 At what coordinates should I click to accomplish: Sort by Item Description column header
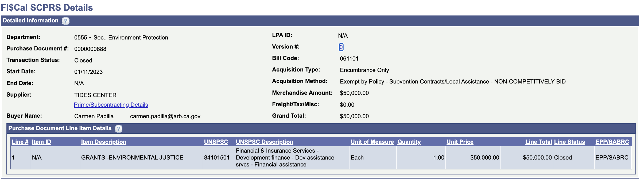tap(104, 142)
